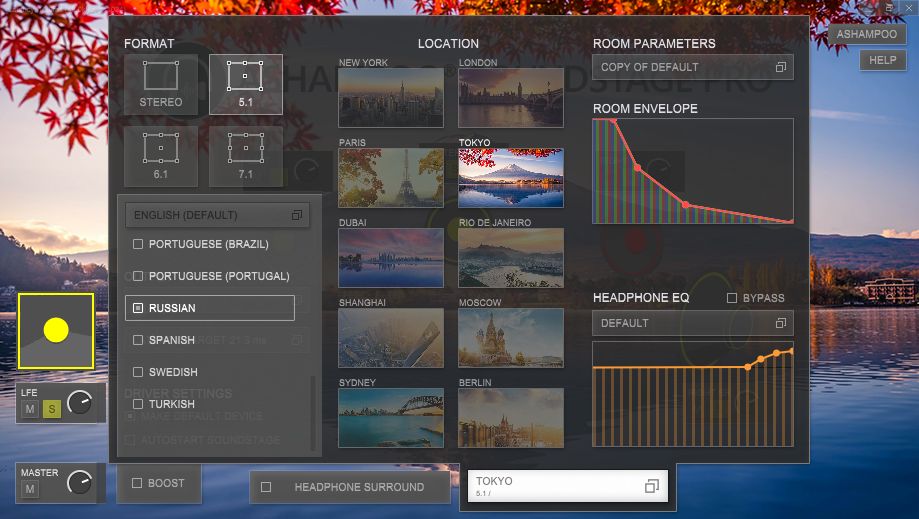Select the Moscow location thumbnail

510,338
